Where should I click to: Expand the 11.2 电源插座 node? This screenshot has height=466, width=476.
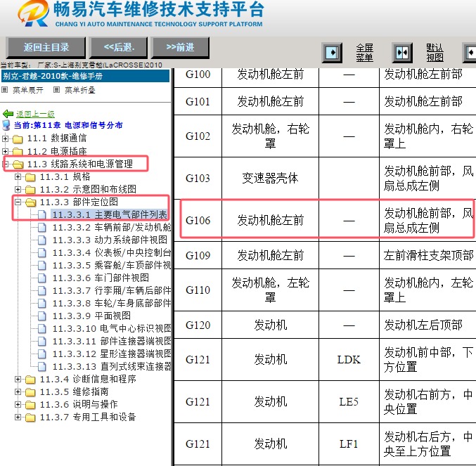tap(5, 151)
